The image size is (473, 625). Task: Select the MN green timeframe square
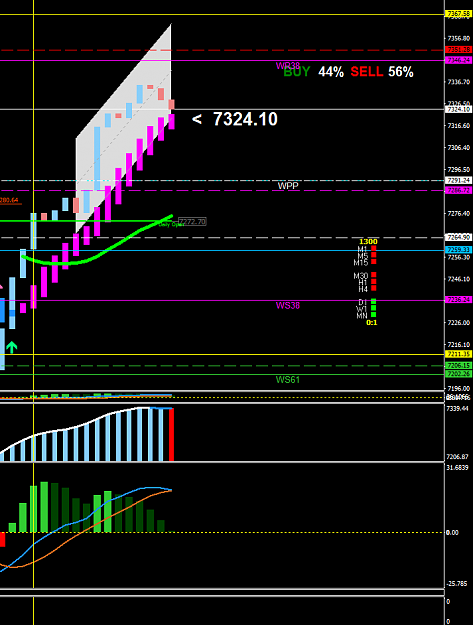(373, 315)
